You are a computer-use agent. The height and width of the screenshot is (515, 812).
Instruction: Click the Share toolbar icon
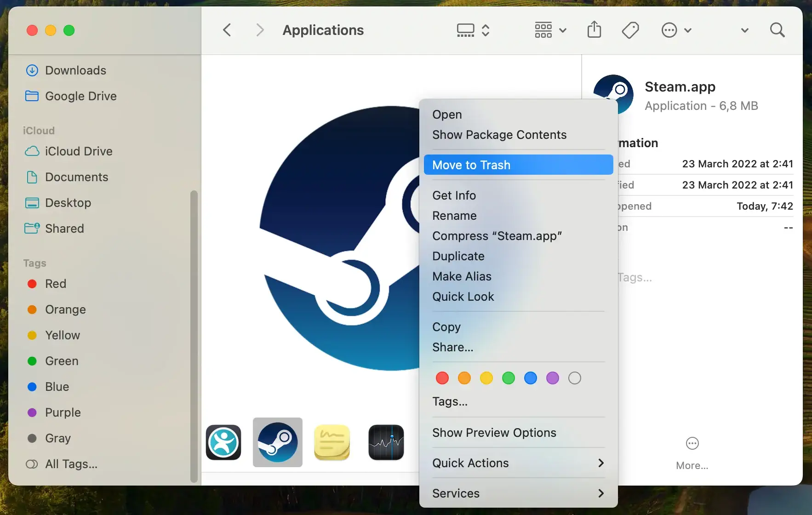(594, 30)
